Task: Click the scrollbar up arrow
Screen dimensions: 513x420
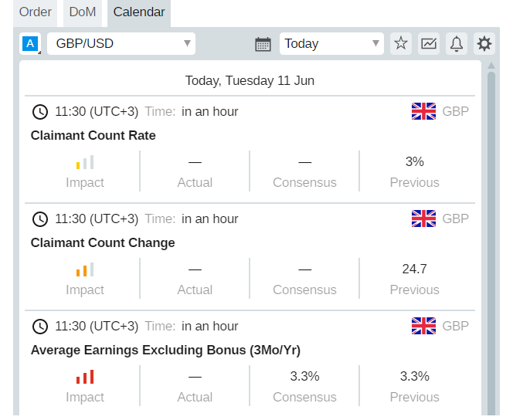Action: [491, 66]
